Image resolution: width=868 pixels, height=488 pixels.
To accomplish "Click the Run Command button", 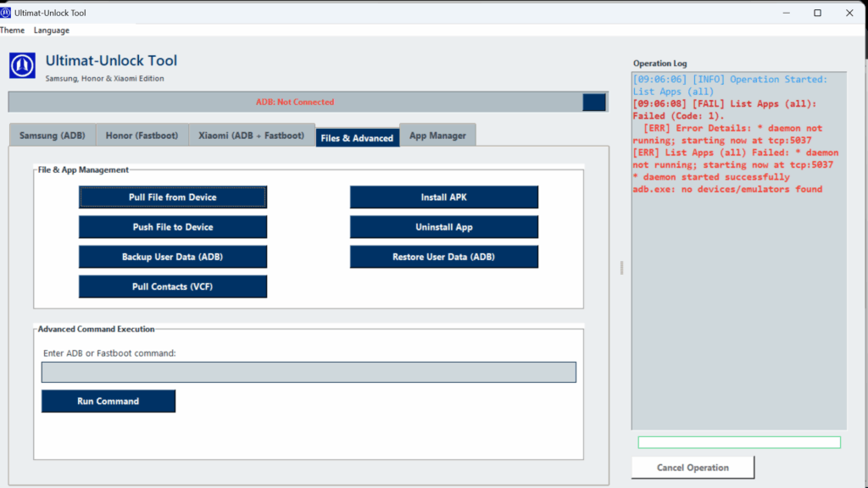I will point(108,402).
